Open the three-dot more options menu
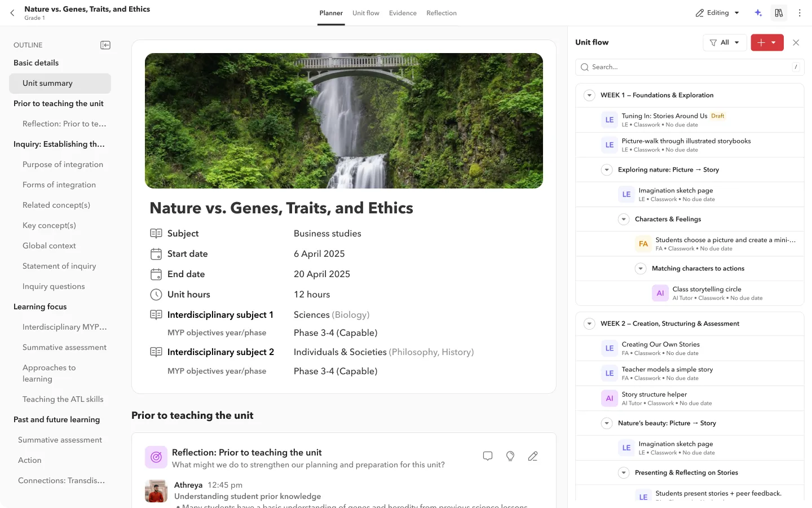This screenshot has width=812, height=508. (x=800, y=13)
